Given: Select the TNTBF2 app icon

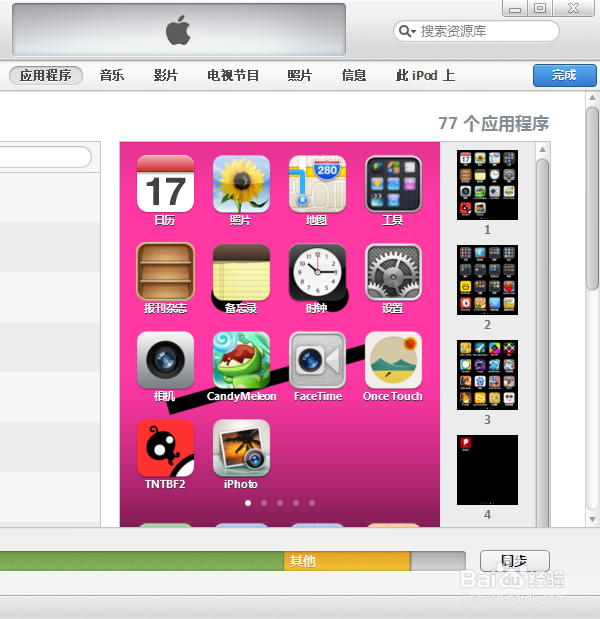Looking at the screenshot, I should (165, 448).
